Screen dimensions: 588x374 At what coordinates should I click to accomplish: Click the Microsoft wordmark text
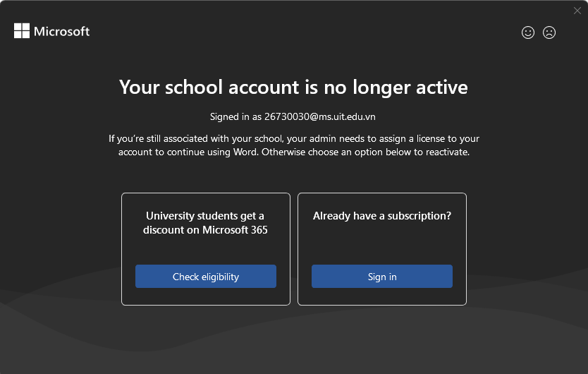[x=61, y=32]
